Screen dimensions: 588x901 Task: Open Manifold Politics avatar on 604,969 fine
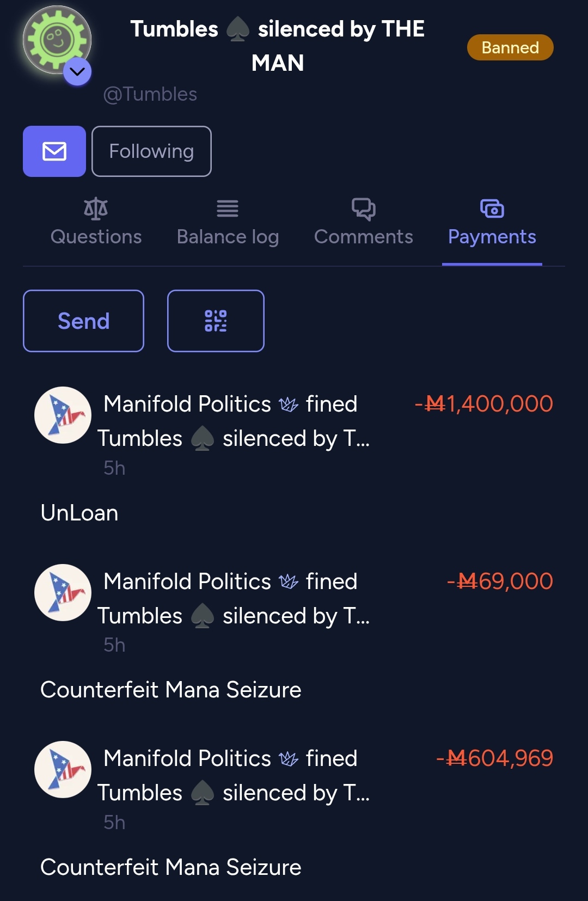[63, 769]
